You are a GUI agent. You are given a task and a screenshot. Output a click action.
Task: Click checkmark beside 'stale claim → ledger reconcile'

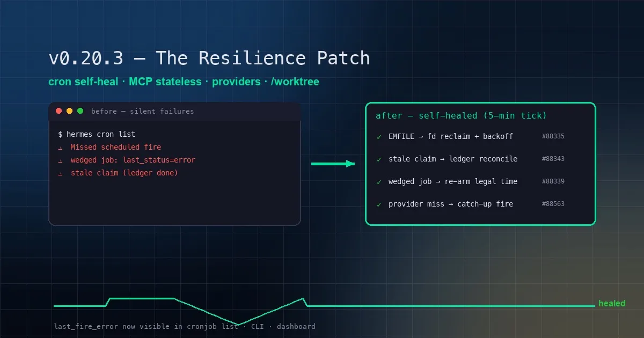pos(379,159)
